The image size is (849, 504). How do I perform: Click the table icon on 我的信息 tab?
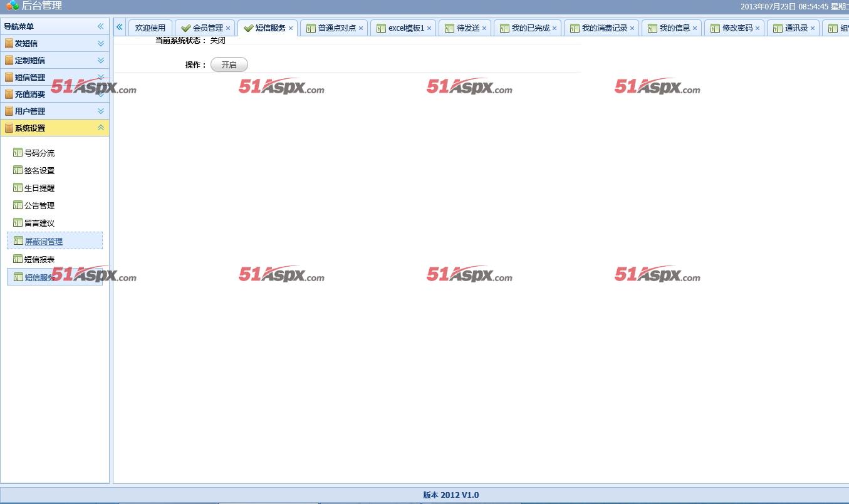[652, 28]
